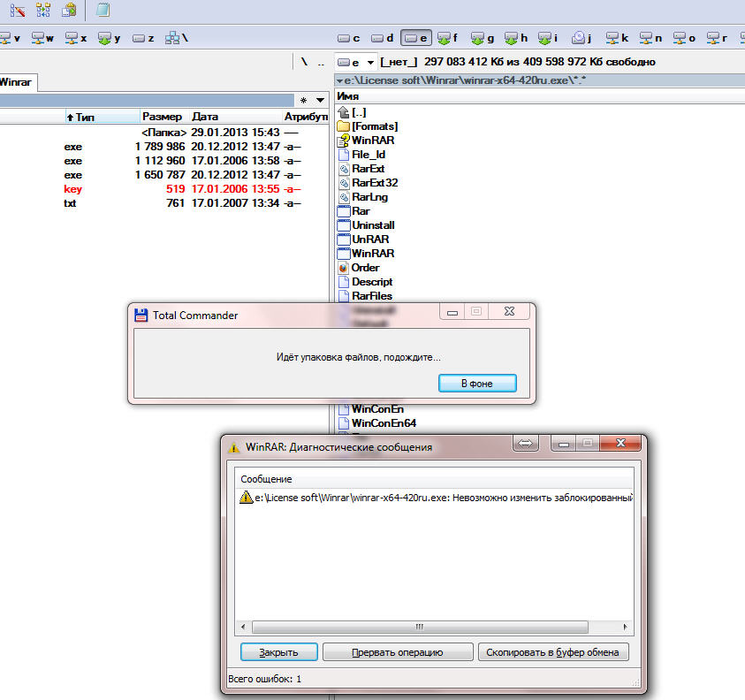Screen dimensions: 745x700
Task: Click the right panel path bar e:\License soft\Winrar
Action: [x=540, y=80]
